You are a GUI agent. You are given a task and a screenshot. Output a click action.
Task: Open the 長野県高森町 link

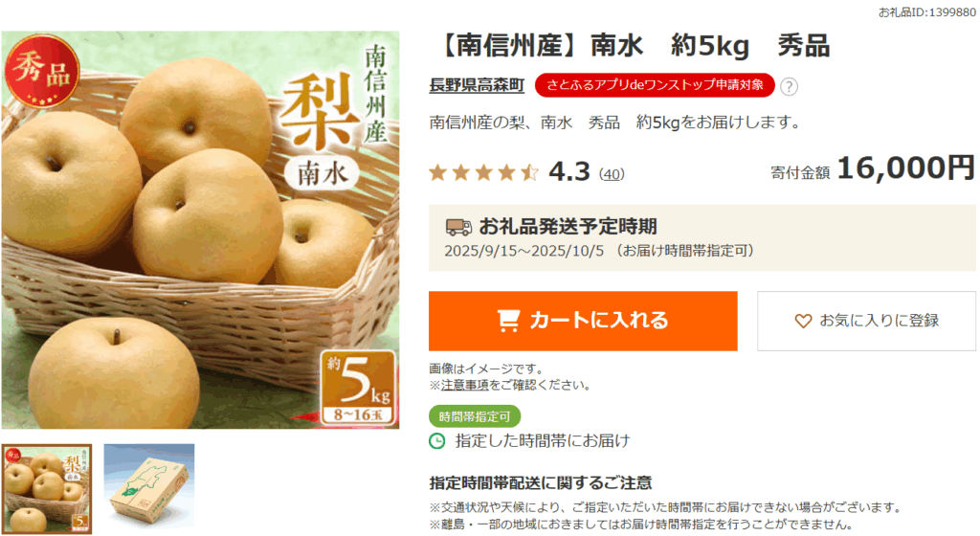(477, 85)
